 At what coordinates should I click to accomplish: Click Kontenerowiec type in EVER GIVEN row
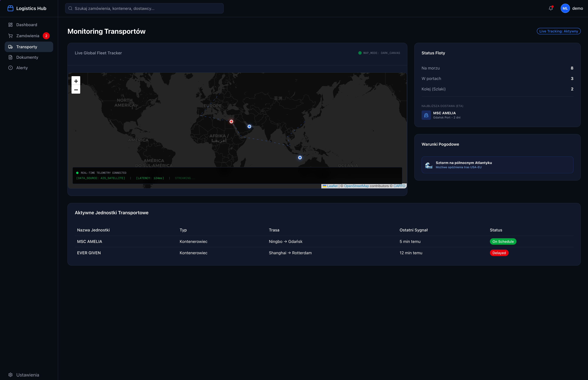[x=193, y=253]
